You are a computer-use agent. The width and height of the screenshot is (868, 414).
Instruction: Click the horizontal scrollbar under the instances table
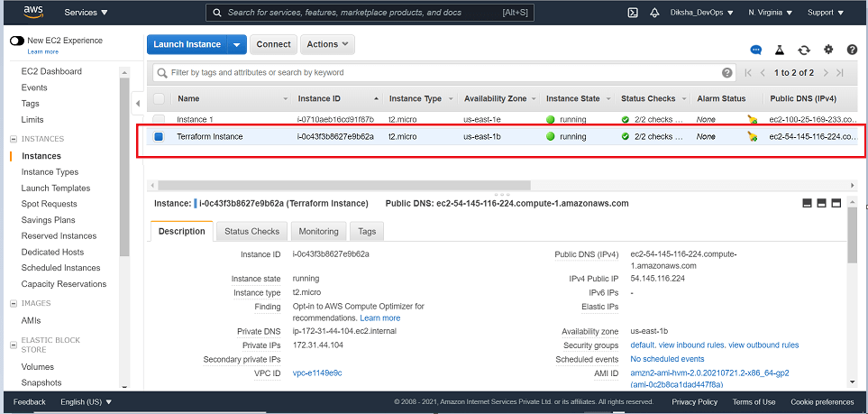[343, 185]
